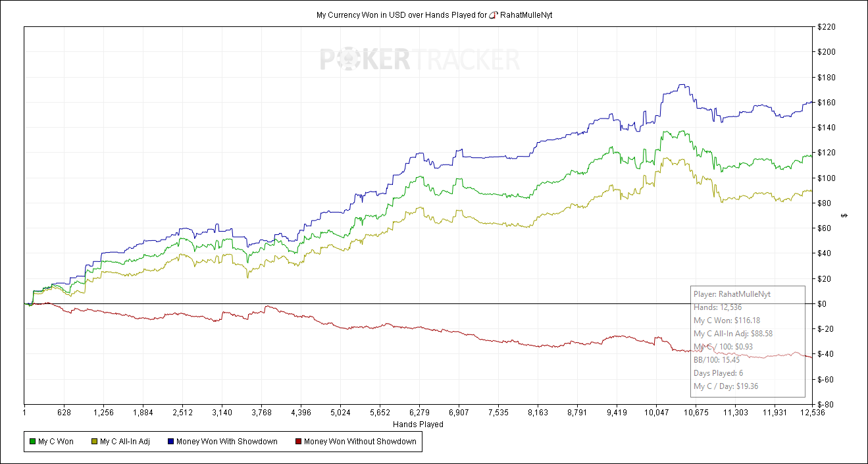Click the 10,675 tick label on x-axis
Image resolution: width=868 pixels, height=464 pixels.
(x=696, y=413)
